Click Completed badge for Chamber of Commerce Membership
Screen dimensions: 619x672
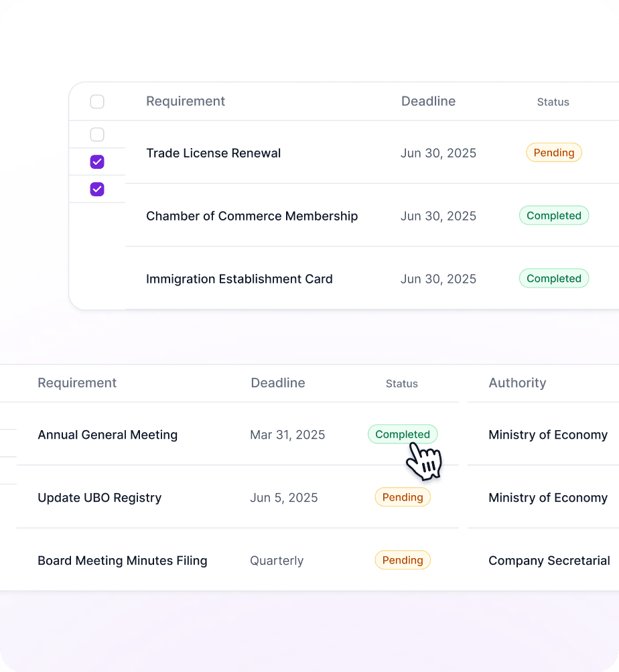tap(553, 216)
